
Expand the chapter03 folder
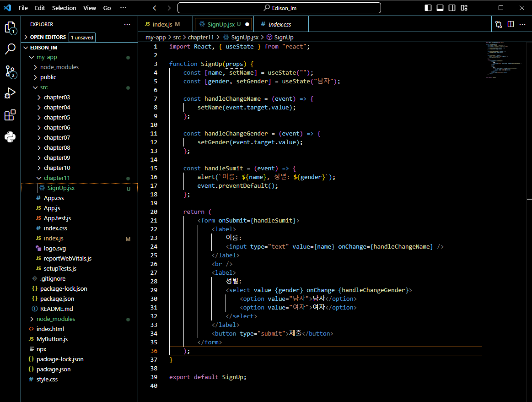coord(56,97)
